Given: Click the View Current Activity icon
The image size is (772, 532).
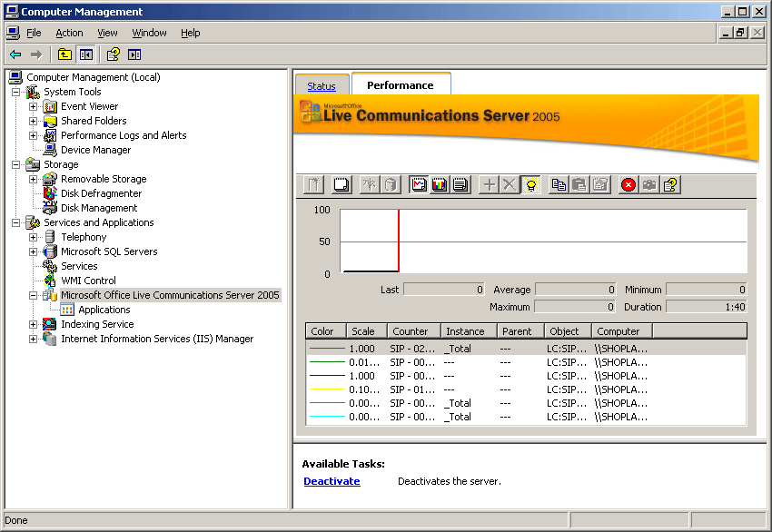Looking at the screenshot, I should click(x=370, y=185).
